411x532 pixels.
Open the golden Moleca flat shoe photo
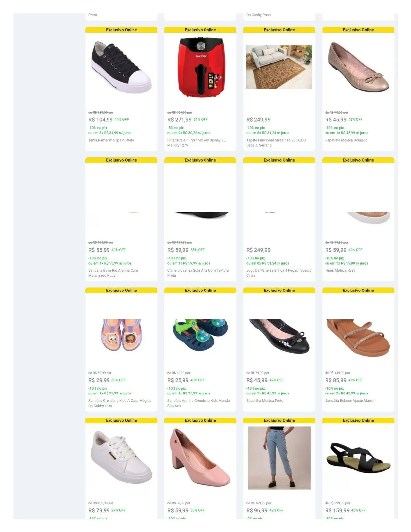click(358, 67)
